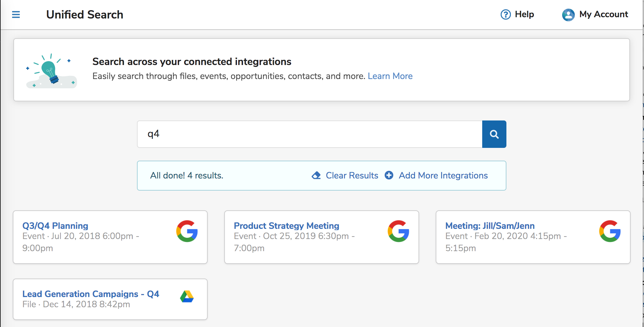Click the plus icon beside Add More Integrations
Image resolution: width=644 pixels, height=327 pixels.
click(x=389, y=175)
